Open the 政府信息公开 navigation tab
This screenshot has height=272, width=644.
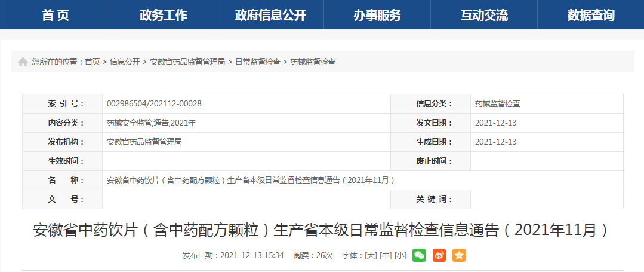pyautogui.click(x=270, y=15)
